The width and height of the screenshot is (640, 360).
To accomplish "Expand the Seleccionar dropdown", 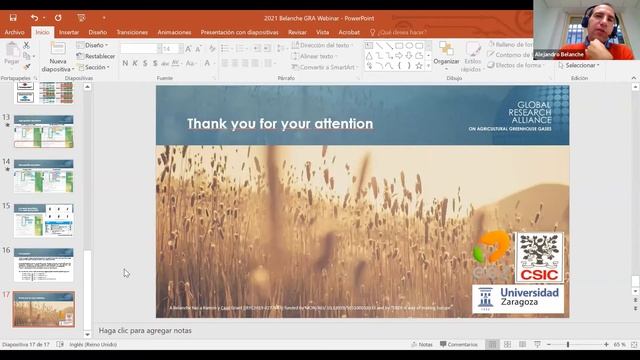I will (579, 65).
